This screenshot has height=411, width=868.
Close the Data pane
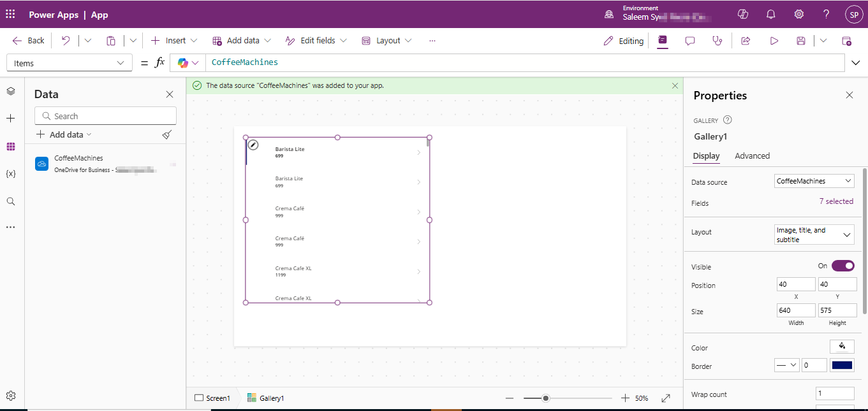coord(170,94)
